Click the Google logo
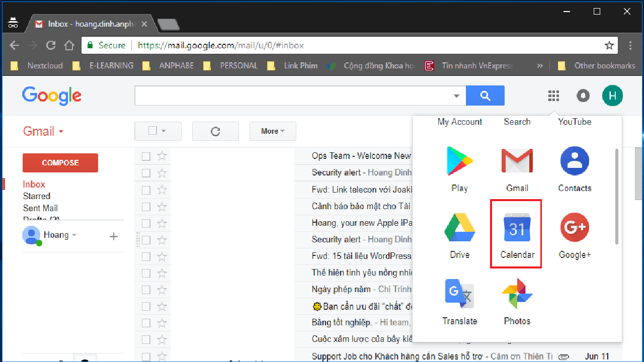Screen dimensions: 644x362 click(x=52, y=95)
